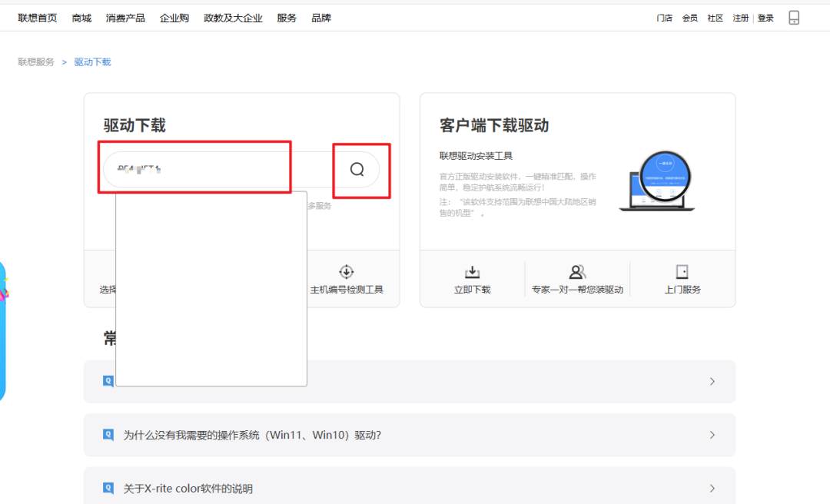Open the 消费产品 menu item

click(125, 18)
